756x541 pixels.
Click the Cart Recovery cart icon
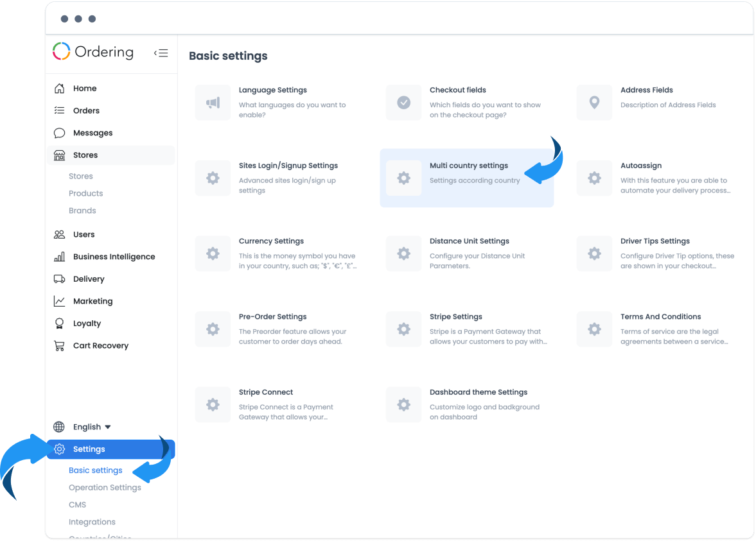coord(59,345)
